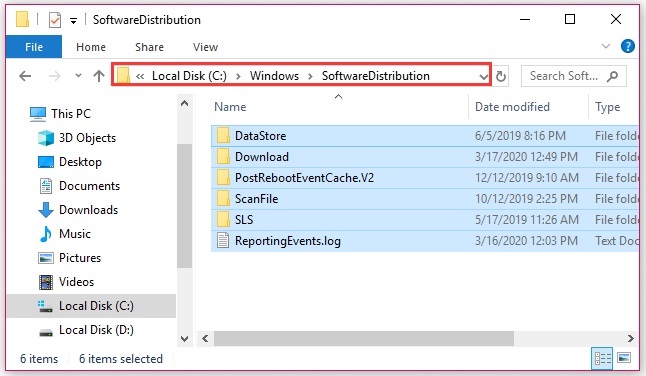
Task: Click the navigation pane vertical scrollbar thumb
Action: [x=185, y=206]
